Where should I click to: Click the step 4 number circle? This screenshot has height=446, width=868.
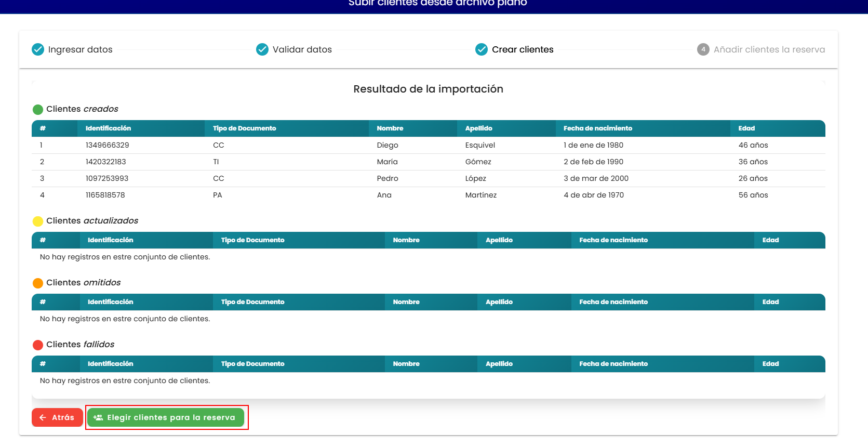point(703,49)
